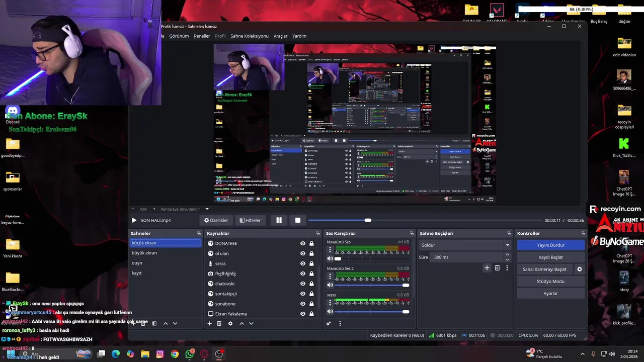Open the Yardım menu
The image size is (644, 362).
click(299, 36)
